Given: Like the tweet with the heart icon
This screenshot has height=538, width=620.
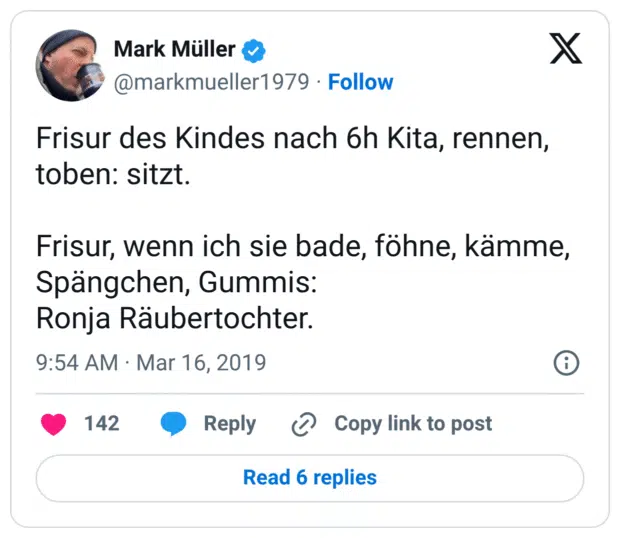Looking at the screenshot, I should tap(54, 423).
